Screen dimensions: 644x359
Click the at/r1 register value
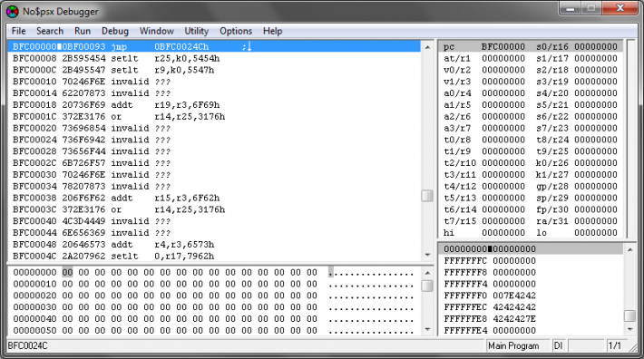[503, 58]
